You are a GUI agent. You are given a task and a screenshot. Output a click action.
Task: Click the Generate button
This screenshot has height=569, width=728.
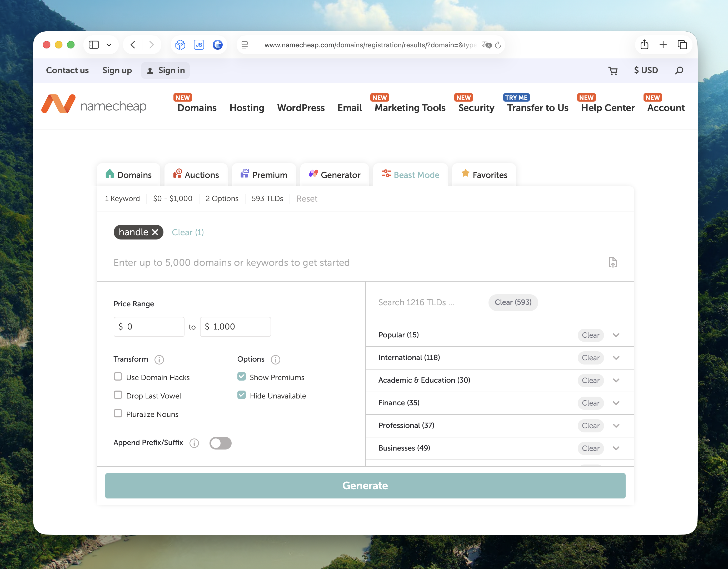pos(365,486)
